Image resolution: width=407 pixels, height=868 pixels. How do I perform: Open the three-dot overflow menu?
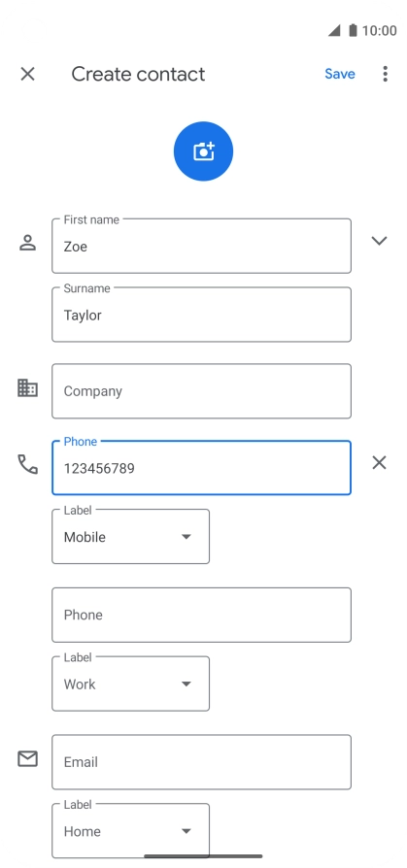point(385,74)
